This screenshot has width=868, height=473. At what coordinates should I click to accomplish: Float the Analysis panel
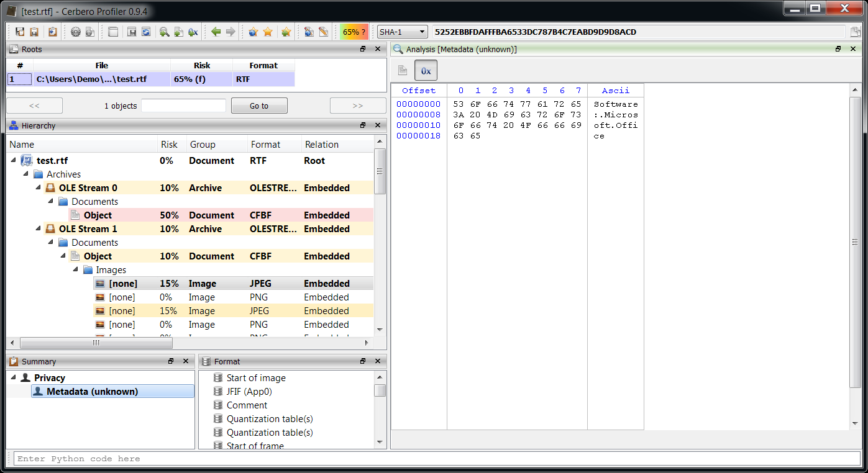[x=838, y=49]
